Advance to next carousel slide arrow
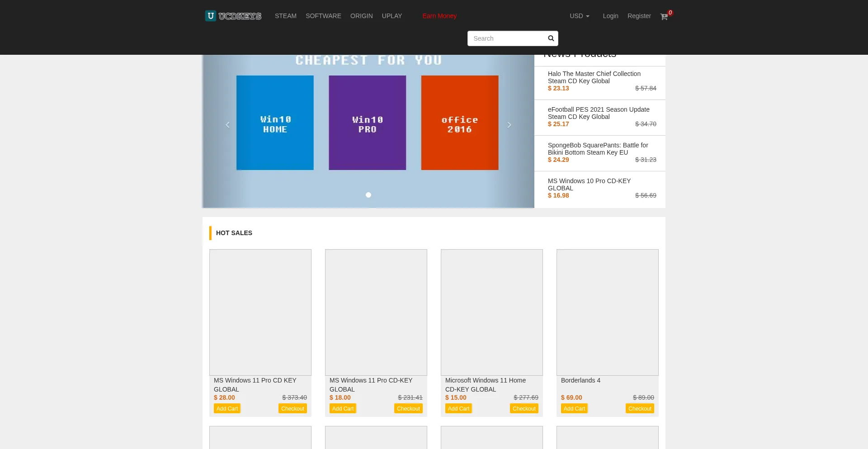Viewport: 868px width, 449px height. pos(509,125)
